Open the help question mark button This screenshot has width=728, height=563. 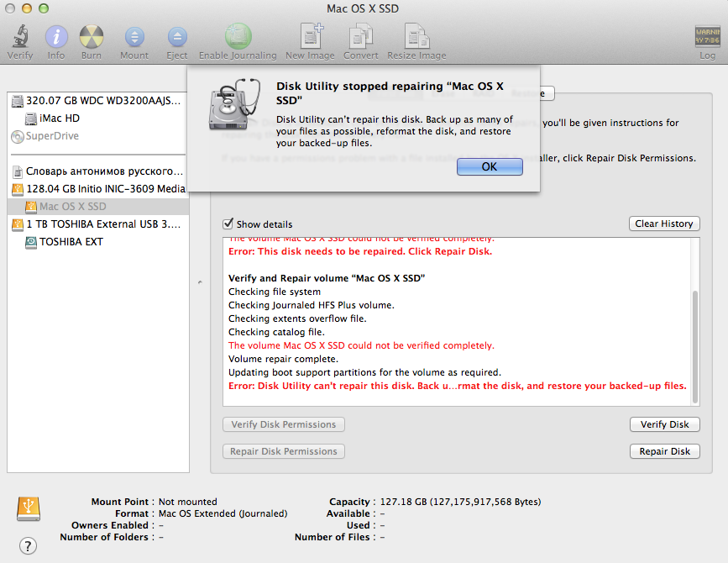pyautogui.click(x=28, y=546)
